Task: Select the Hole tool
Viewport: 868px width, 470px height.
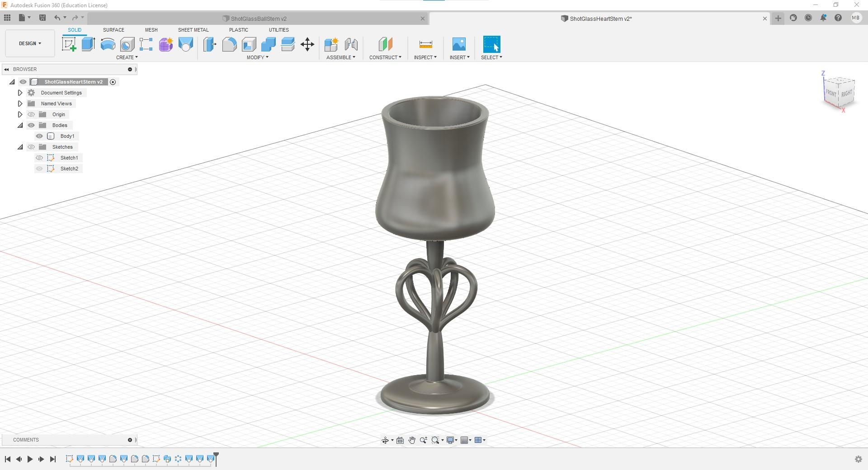Action: 127,44
